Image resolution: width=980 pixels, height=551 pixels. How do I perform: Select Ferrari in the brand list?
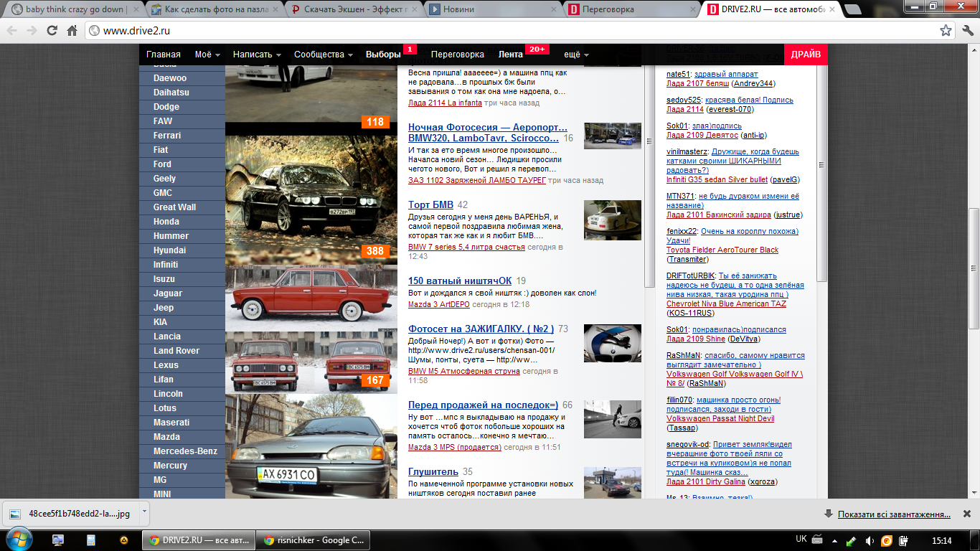pos(182,136)
